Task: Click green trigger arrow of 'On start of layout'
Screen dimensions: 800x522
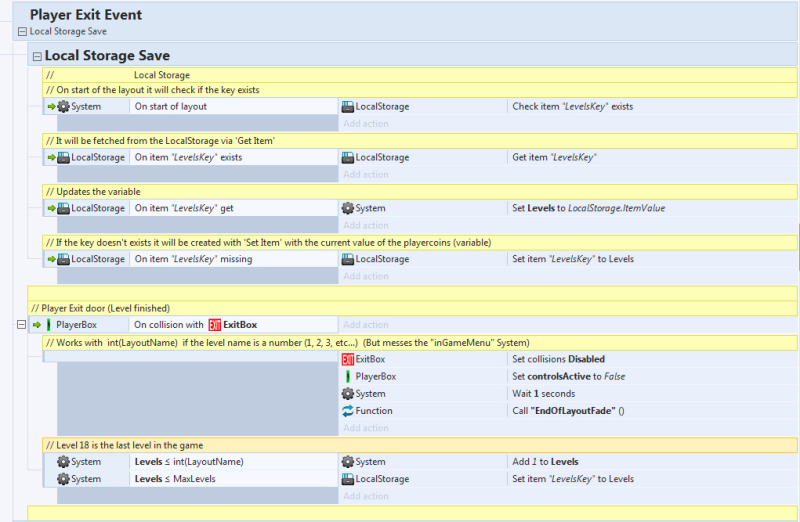Action: click(51, 107)
